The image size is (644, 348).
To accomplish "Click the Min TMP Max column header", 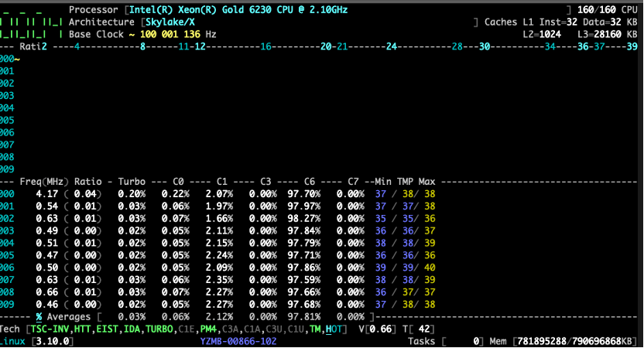I will [x=405, y=182].
